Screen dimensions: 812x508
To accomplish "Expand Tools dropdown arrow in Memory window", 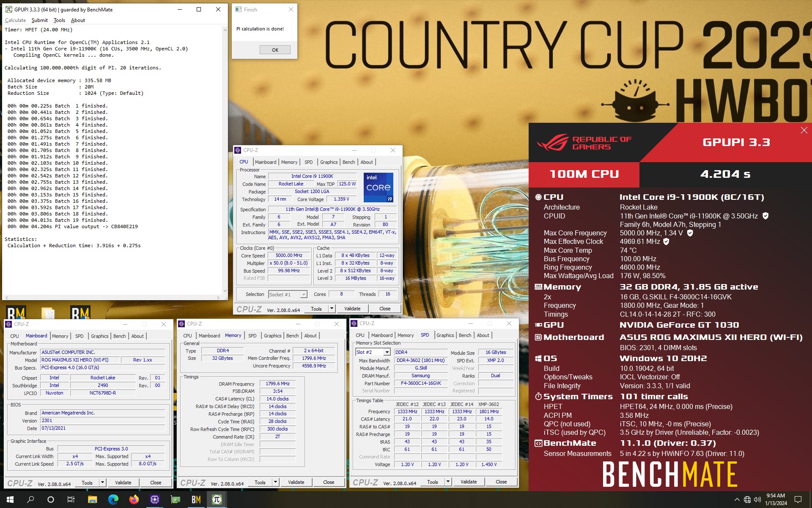I will (275, 482).
